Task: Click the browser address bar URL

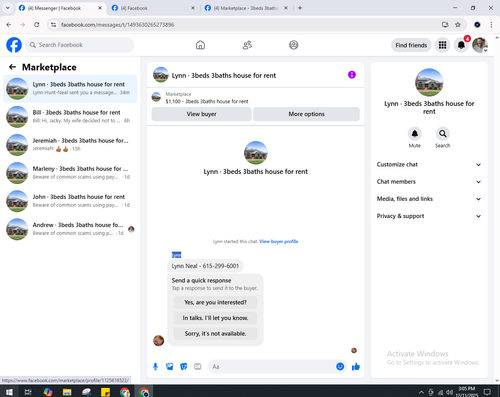Action: pyautogui.click(x=117, y=25)
